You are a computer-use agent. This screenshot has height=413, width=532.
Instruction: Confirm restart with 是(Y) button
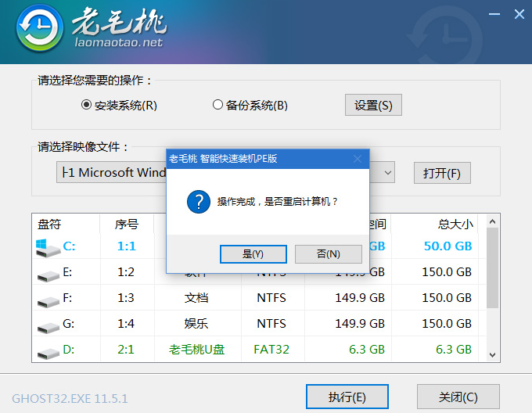[253, 254]
